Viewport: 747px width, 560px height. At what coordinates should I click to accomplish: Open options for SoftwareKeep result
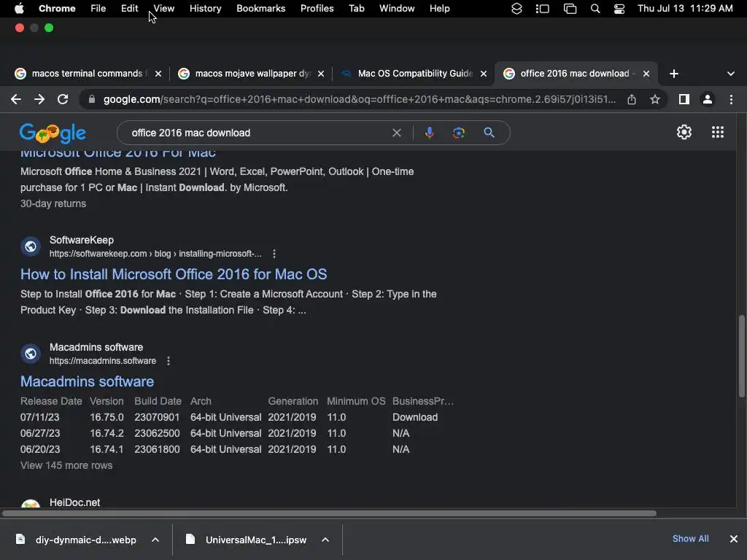[x=274, y=254]
